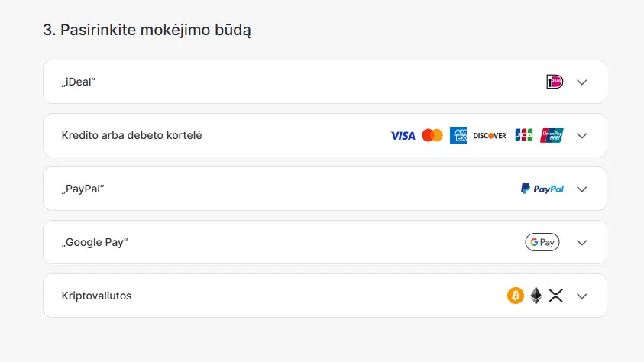
Task: Click the XRP cryptocurrency icon
Action: pos(555,296)
